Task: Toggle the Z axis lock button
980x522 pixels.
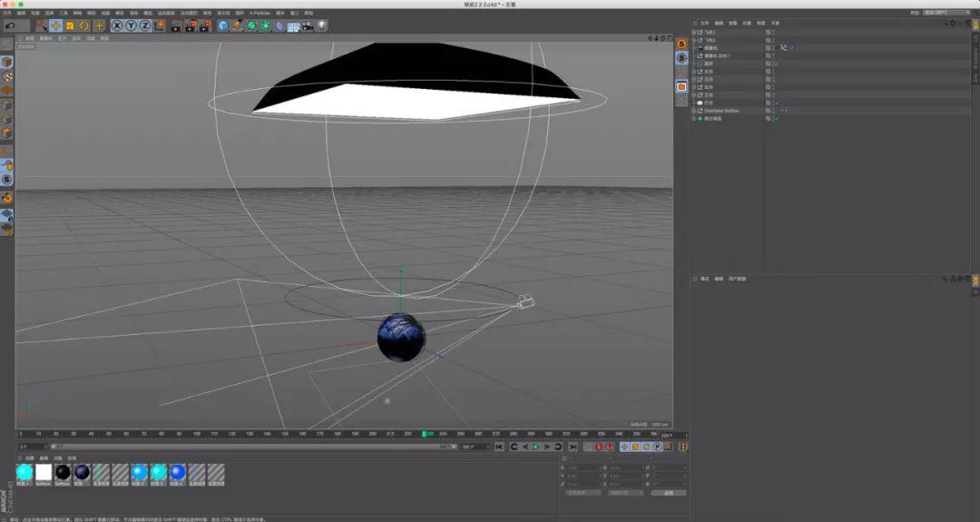Action: [x=144, y=25]
